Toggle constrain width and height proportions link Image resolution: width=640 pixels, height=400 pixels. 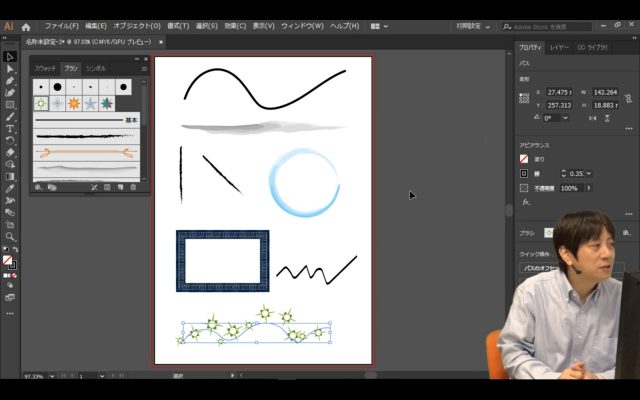(628, 98)
